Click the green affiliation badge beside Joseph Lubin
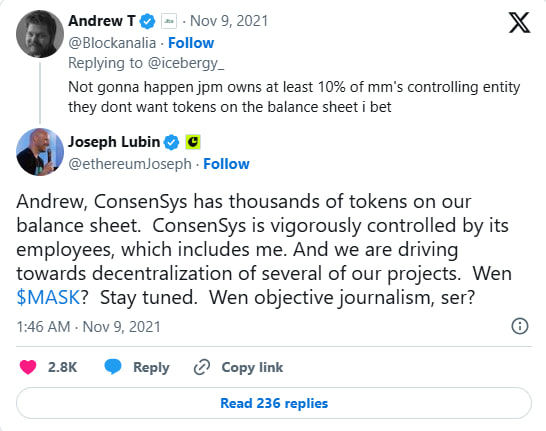Viewport: 546px width, 431px height. [x=193, y=142]
